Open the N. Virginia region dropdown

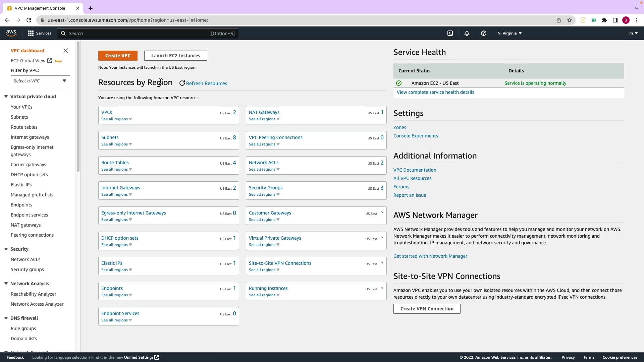point(509,33)
